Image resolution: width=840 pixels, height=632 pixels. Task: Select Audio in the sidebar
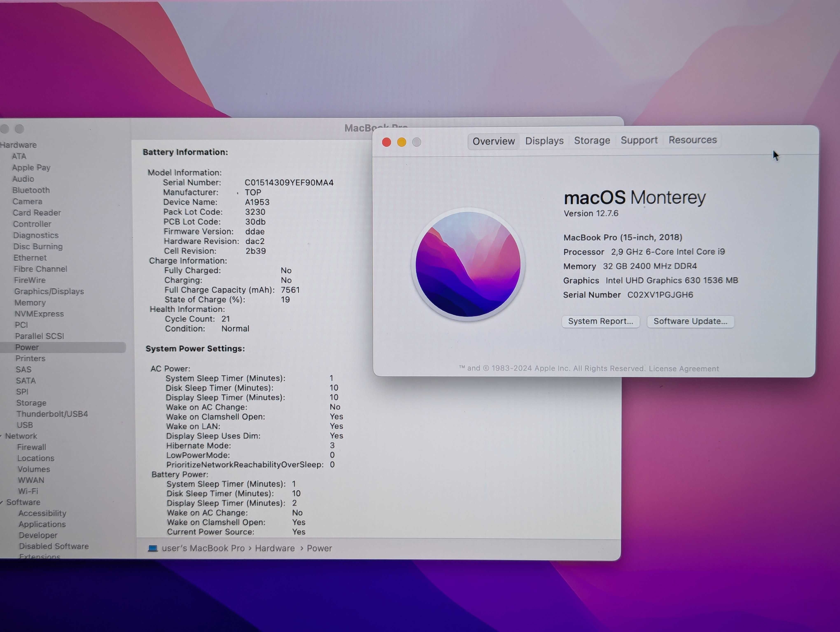[x=23, y=179]
